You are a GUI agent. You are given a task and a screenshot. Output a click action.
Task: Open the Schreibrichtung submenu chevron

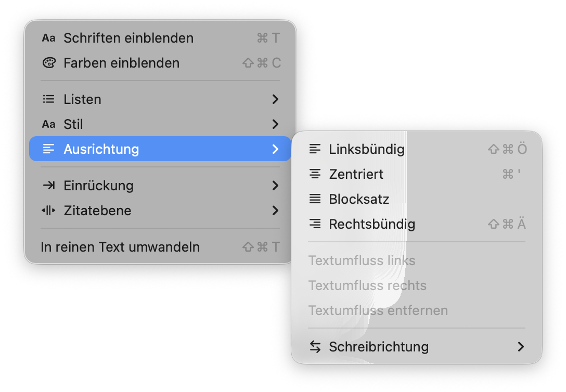click(x=521, y=347)
